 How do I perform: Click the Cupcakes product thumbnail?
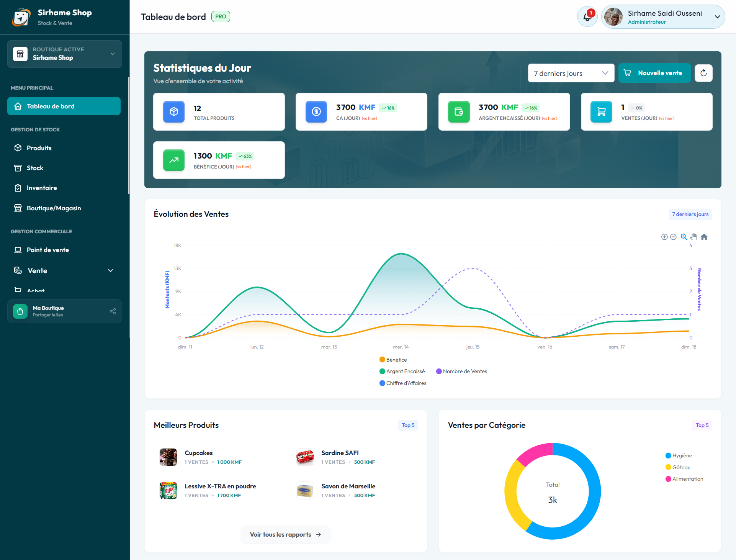(x=168, y=457)
